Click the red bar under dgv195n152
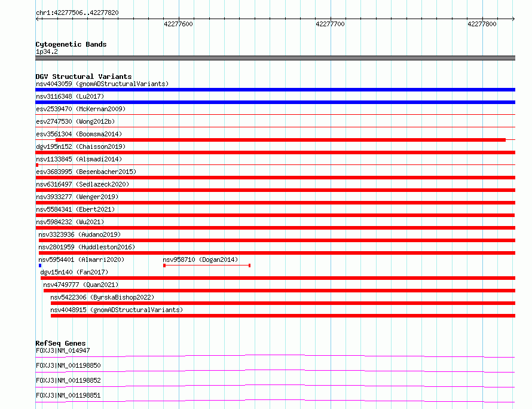This screenshot has width=532, height=409. pos(275,152)
